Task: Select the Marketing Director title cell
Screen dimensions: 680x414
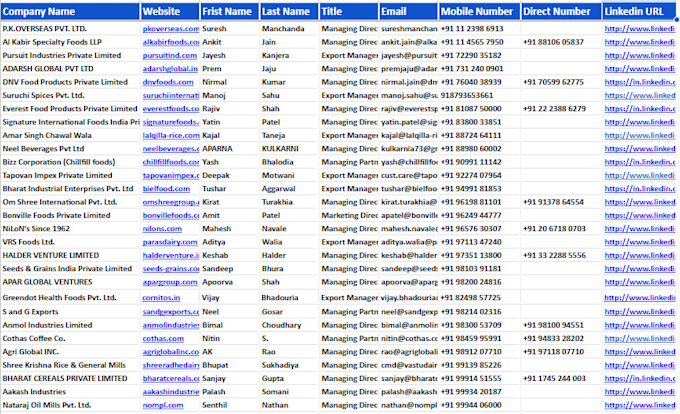Action: tap(350, 215)
